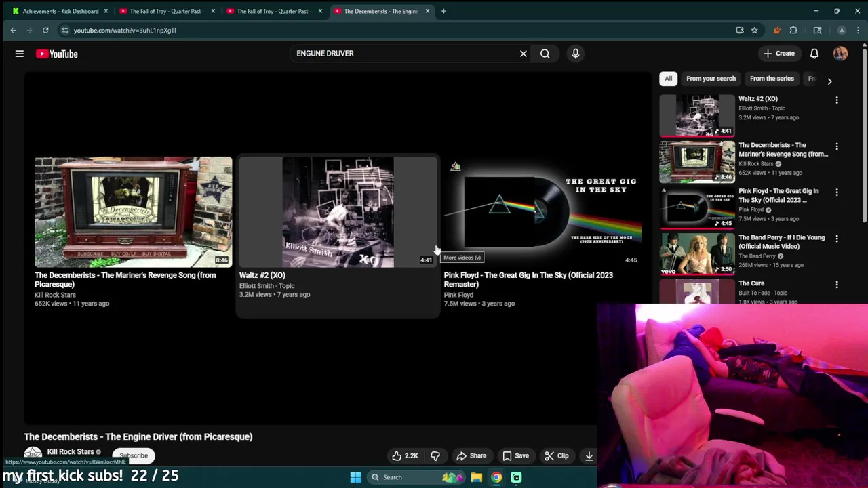
Task: Play Mariner's Revenge Song sidebar thumbnail
Action: [x=697, y=161]
